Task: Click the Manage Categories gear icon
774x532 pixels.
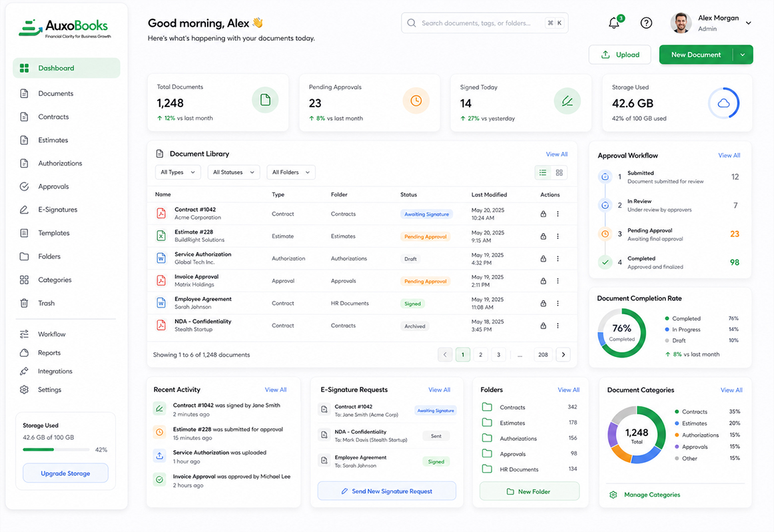Action: point(613,495)
